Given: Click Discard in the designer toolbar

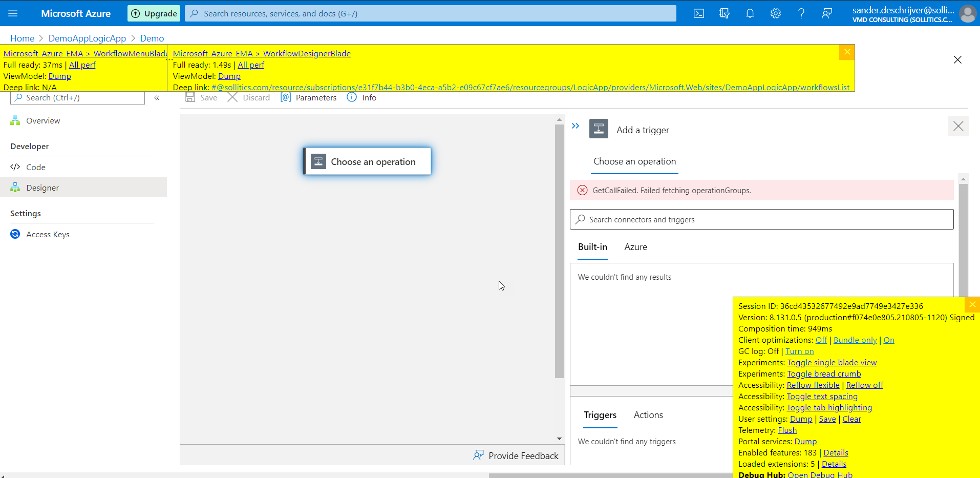Looking at the screenshot, I should pos(249,97).
